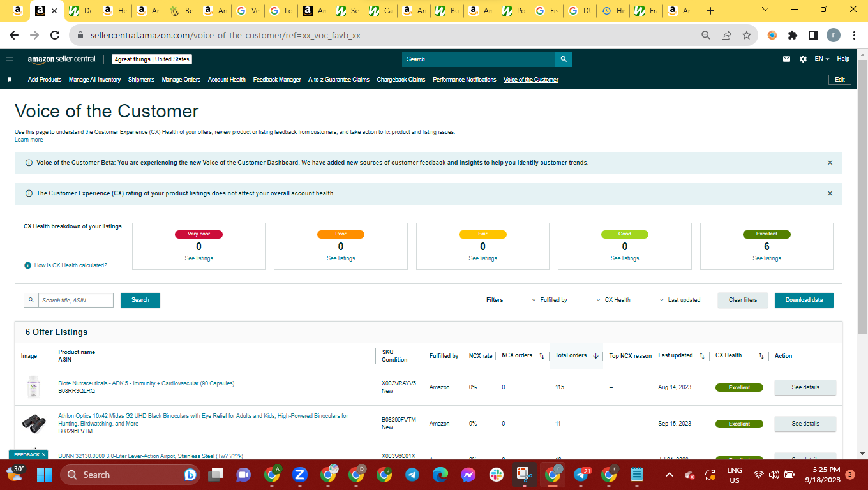Image resolution: width=868 pixels, height=490 pixels.
Task: Sort the table by NCX orders
Action: tap(541, 356)
